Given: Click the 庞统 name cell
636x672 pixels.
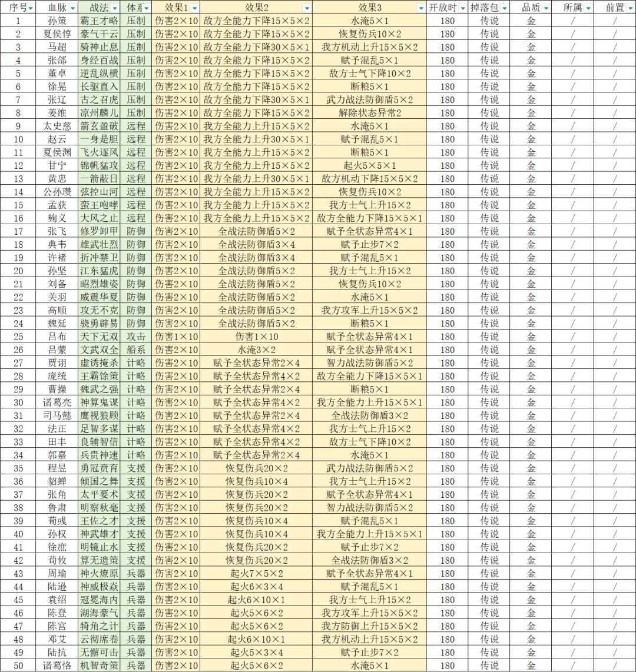Looking at the screenshot, I should 57,376.
